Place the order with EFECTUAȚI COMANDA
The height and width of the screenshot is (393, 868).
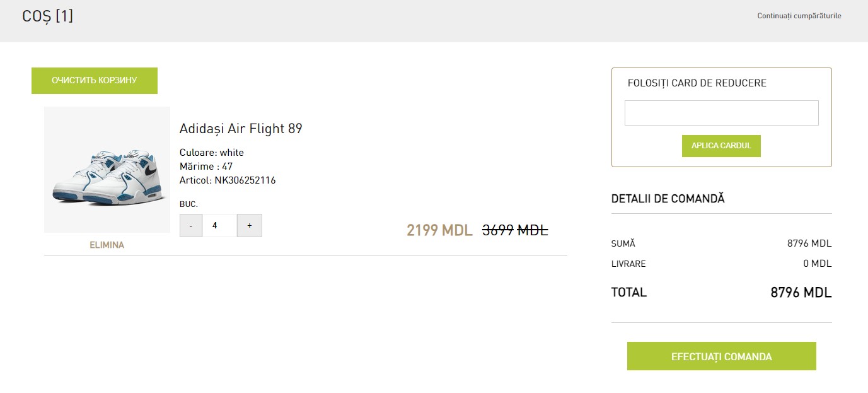(x=721, y=356)
